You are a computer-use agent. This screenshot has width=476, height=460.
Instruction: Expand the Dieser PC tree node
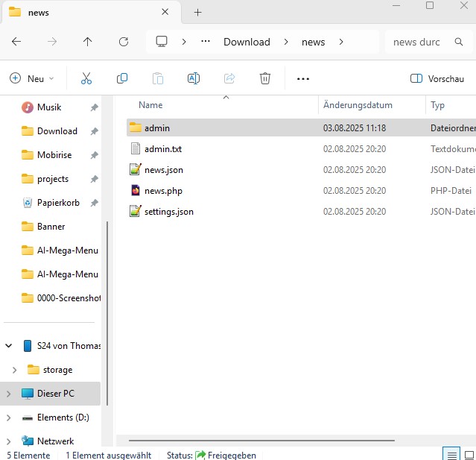8,394
